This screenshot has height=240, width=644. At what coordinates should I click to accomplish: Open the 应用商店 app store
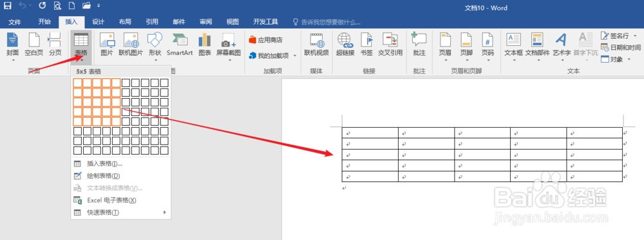[x=266, y=40]
